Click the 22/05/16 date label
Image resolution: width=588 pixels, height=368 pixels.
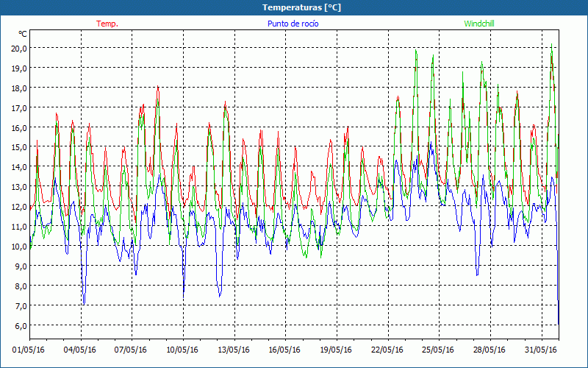387,350
